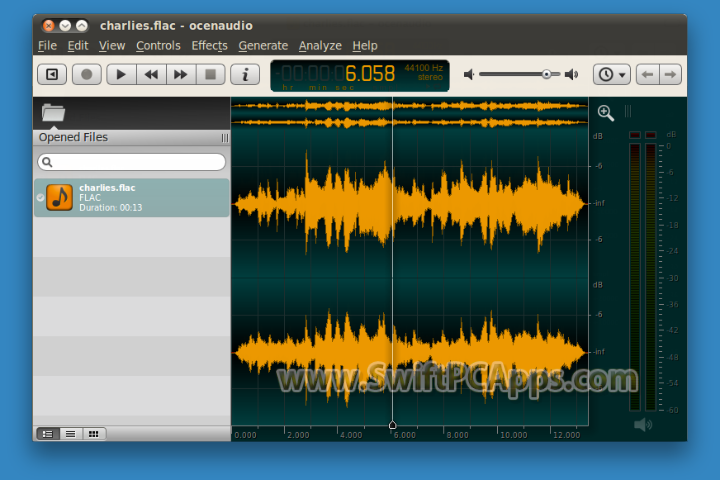Click the loud speaker icon by the slider
The height and width of the screenshot is (480, 720).
pyautogui.click(x=572, y=74)
